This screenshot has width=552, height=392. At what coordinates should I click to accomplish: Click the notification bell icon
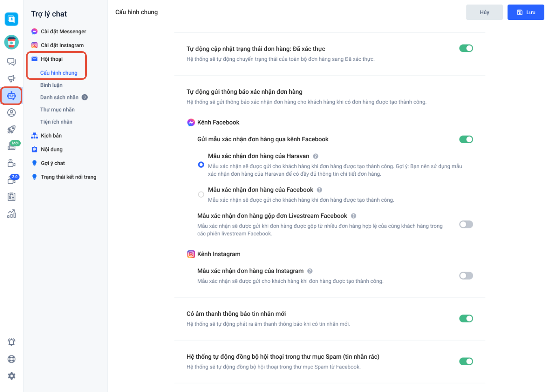(x=11, y=342)
